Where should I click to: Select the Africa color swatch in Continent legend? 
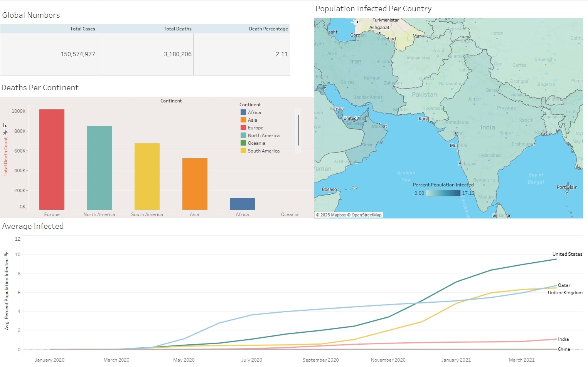[243, 112]
